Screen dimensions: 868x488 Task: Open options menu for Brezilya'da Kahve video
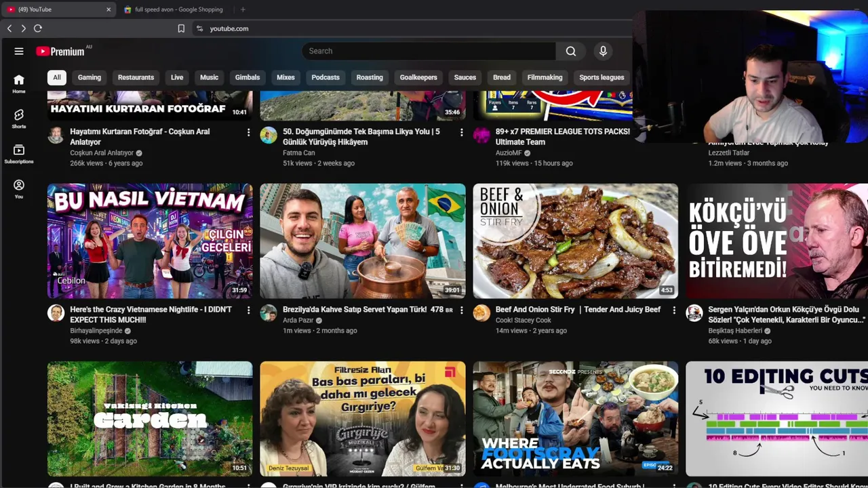pos(461,310)
